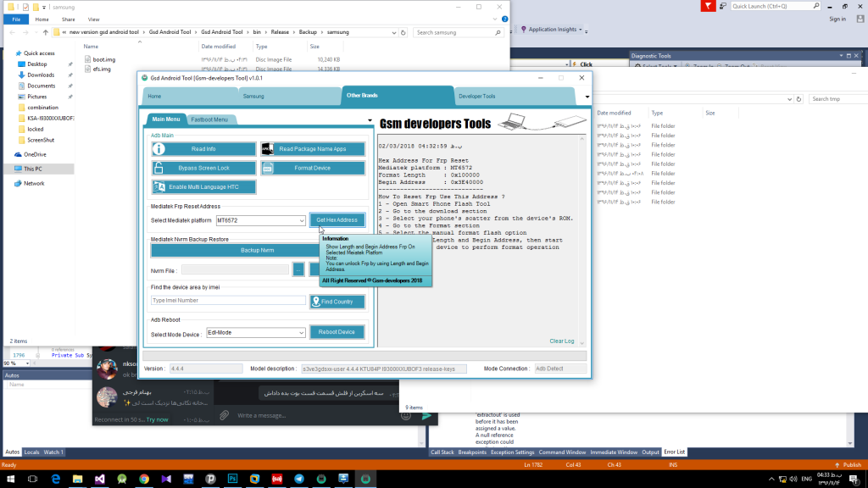Open the File tab in Explorer
This screenshot has width=868, height=488.
[x=16, y=19]
